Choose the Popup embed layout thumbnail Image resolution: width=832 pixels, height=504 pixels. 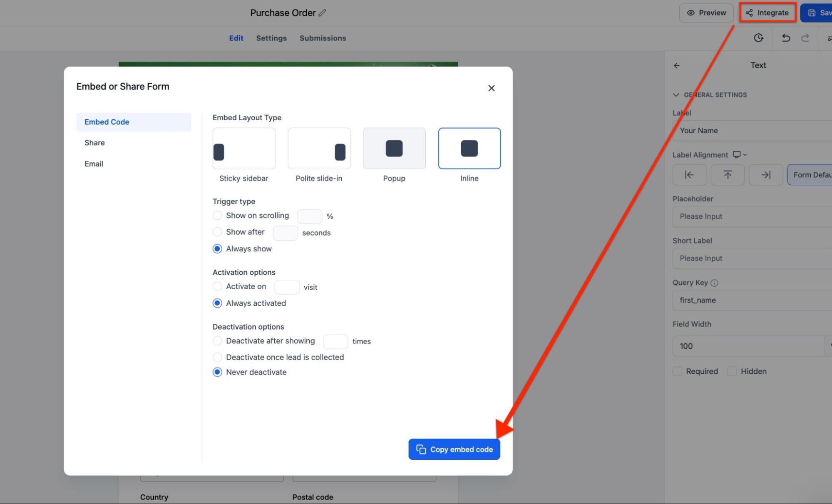[x=394, y=149]
